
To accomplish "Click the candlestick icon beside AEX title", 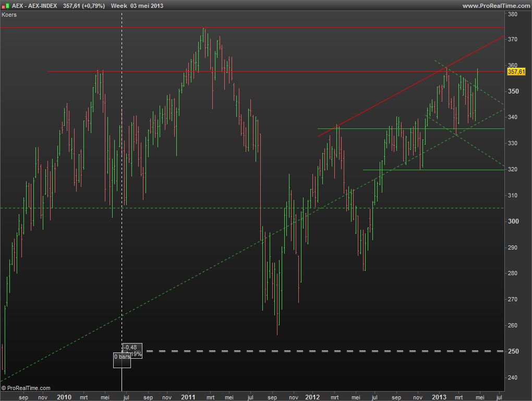I will [6, 6].
